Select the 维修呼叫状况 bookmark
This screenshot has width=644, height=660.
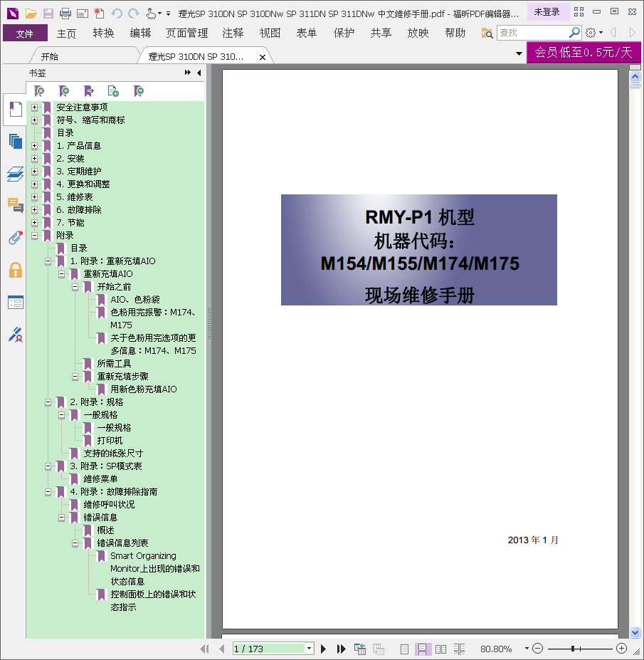tap(109, 505)
